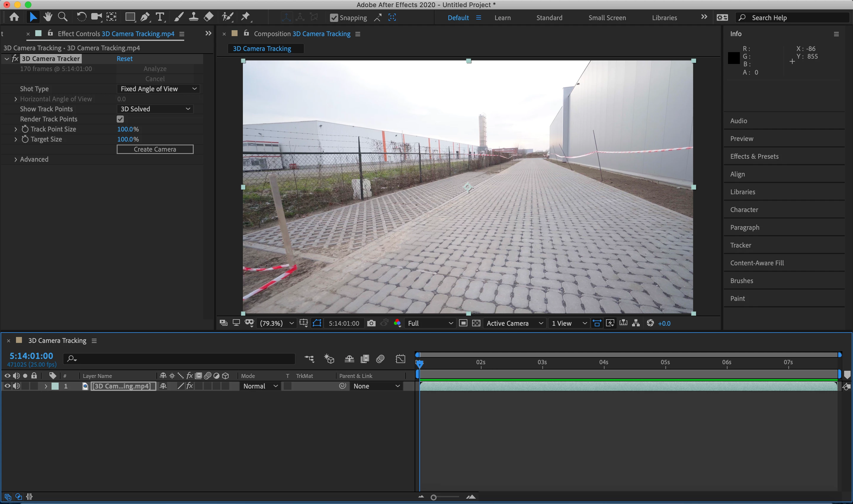Screen dimensions: 853x504
Task: Click the reset exposure icon
Action: [650, 323]
